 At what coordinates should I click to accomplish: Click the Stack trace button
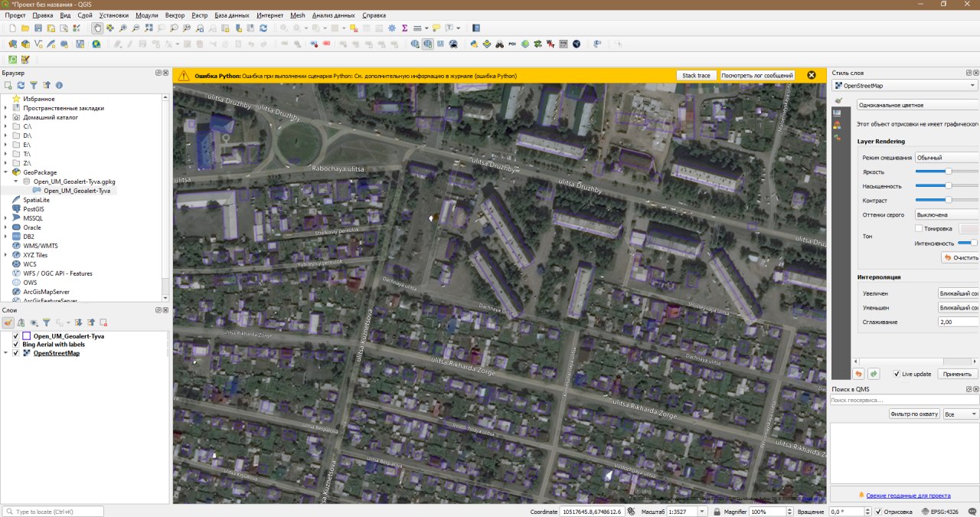tap(697, 75)
